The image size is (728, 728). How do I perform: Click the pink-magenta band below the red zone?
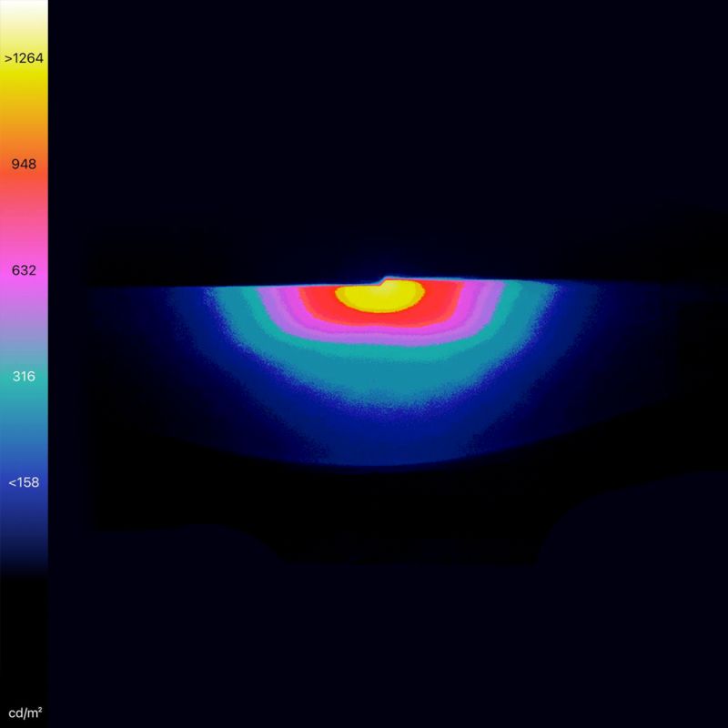pyautogui.click(x=382, y=332)
